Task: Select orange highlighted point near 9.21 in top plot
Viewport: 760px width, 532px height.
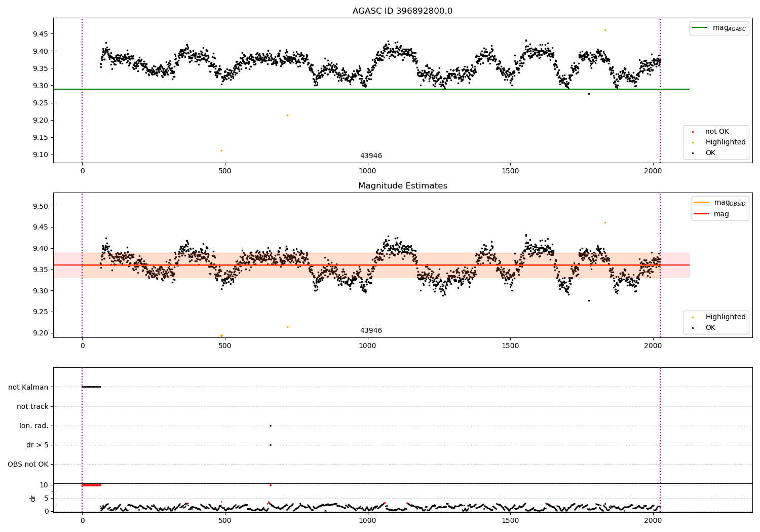Action: pos(287,115)
